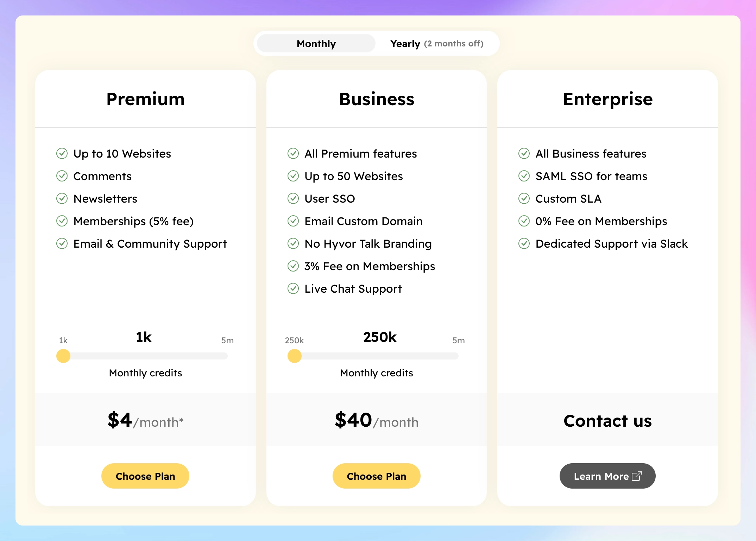Drag Premium plan monthly credits slider
Screen dimensions: 756x541
tap(64, 356)
